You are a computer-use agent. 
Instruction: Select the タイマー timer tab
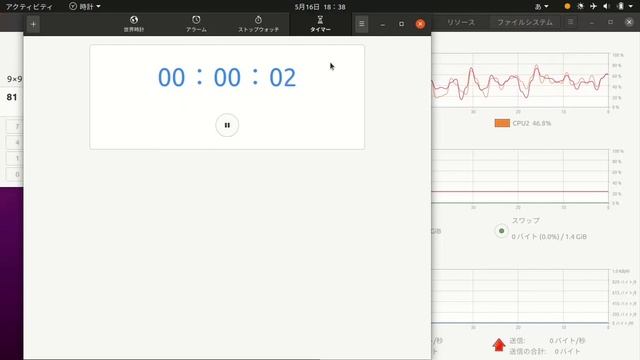[x=320, y=24]
